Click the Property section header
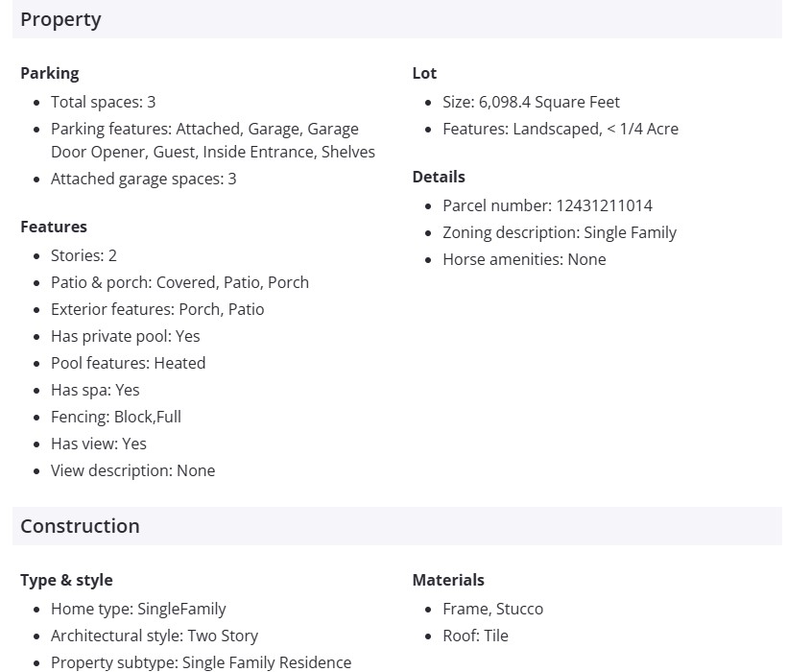787x672 pixels. pos(60,19)
